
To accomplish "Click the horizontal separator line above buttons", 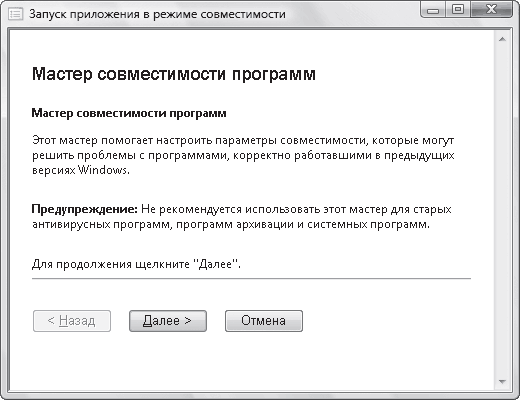I will 251,278.
